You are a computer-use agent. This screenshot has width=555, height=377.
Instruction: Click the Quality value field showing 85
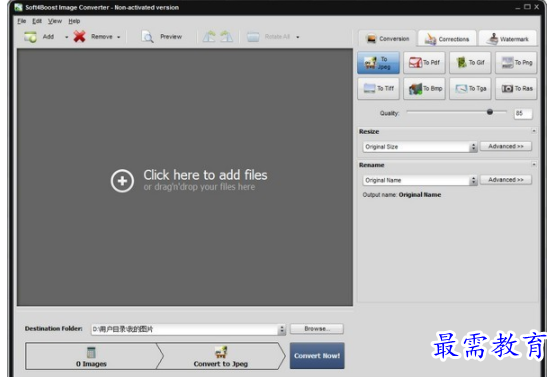click(x=523, y=113)
